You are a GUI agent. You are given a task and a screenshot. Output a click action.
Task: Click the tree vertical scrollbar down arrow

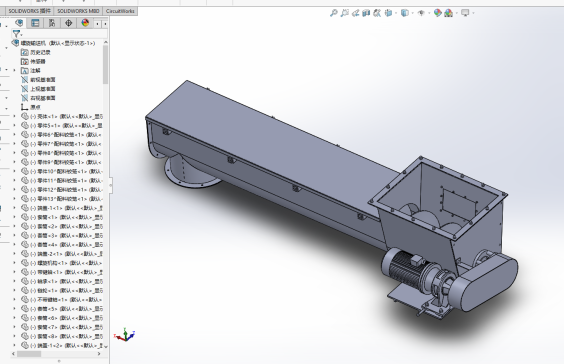pyautogui.click(x=106, y=346)
